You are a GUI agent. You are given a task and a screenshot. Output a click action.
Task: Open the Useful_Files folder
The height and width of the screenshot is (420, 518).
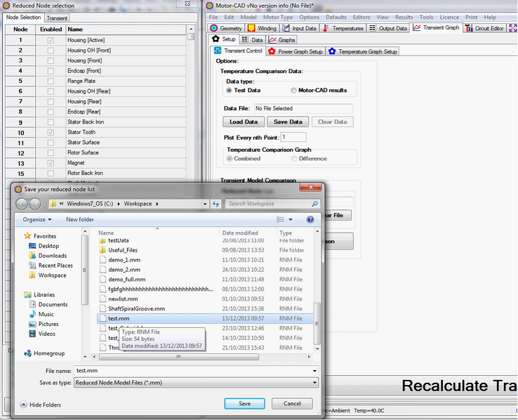123,250
